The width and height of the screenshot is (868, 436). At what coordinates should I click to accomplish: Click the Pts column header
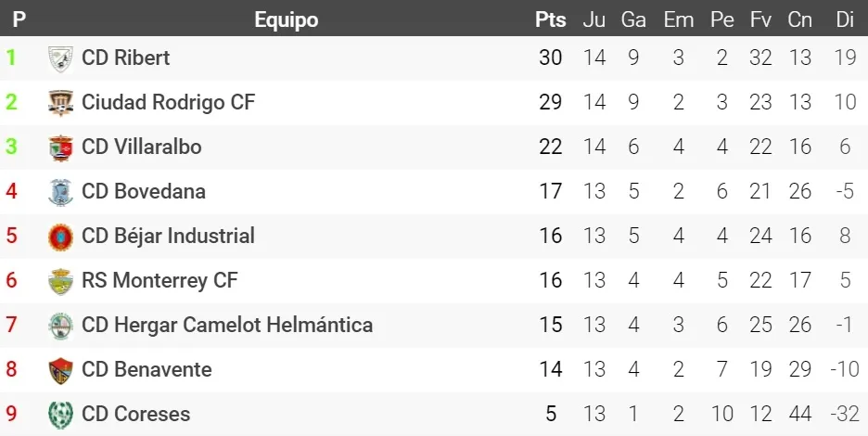[550, 19]
